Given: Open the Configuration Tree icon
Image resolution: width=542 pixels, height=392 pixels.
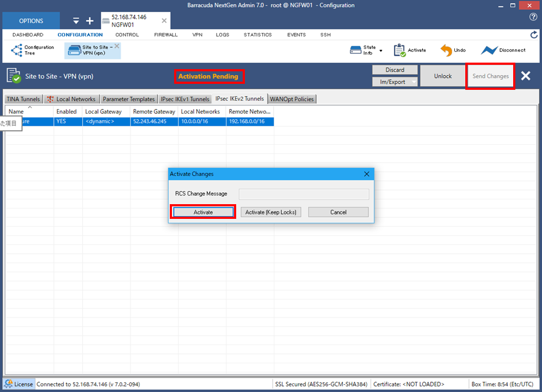Looking at the screenshot, I should click(16, 50).
